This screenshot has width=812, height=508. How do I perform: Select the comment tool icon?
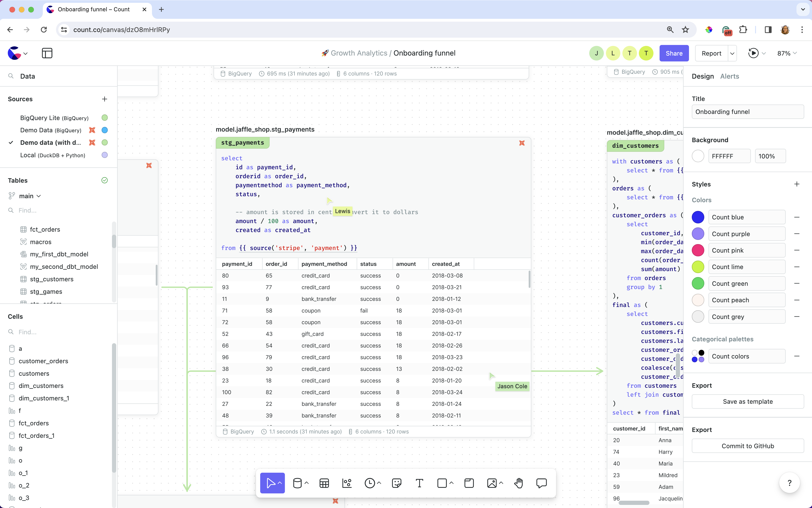(541, 483)
